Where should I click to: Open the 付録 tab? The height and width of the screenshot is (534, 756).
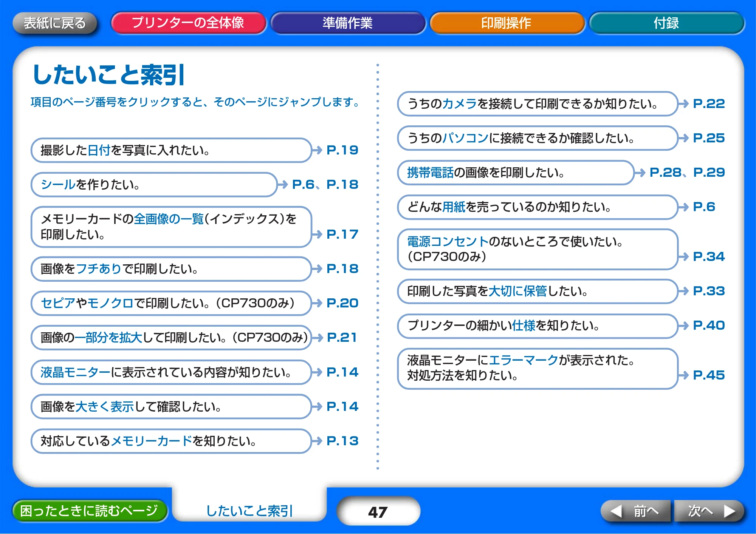[666, 23]
